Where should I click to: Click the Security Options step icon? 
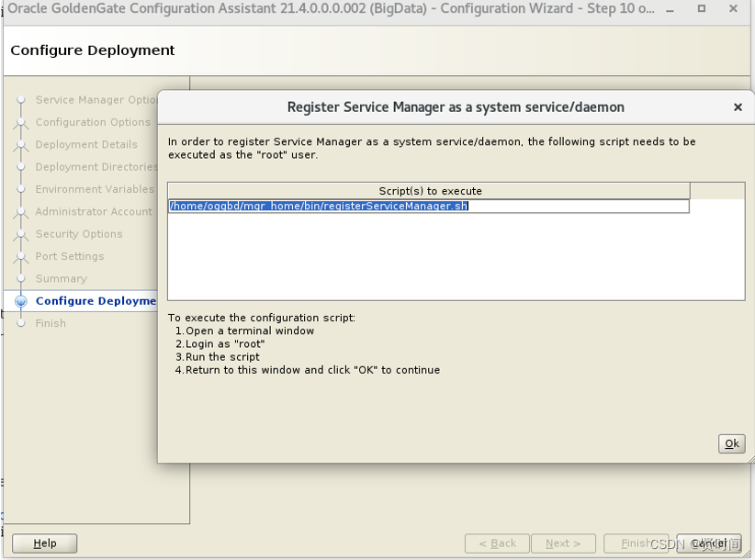click(x=21, y=234)
